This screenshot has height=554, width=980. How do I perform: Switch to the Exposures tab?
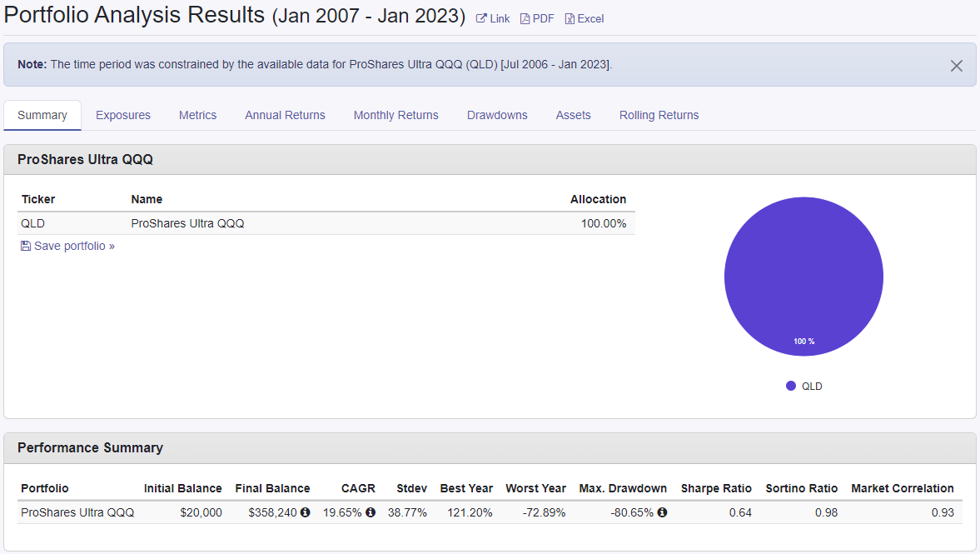[x=123, y=115]
